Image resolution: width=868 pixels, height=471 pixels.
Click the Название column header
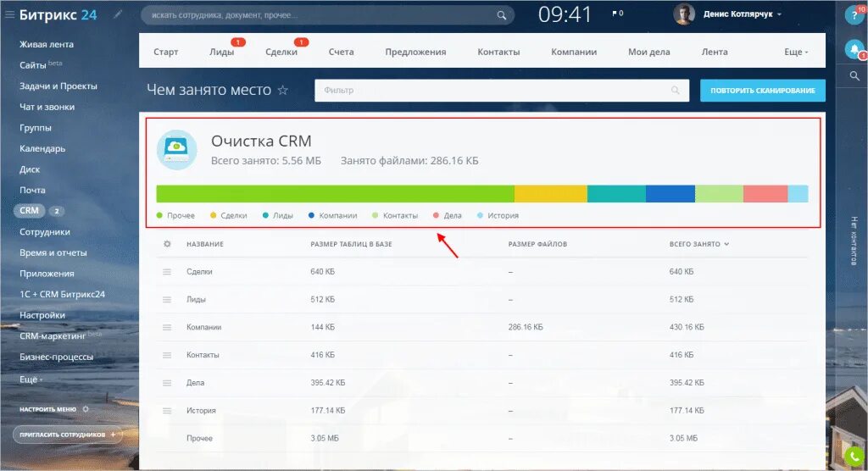pyautogui.click(x=205, y=244)
